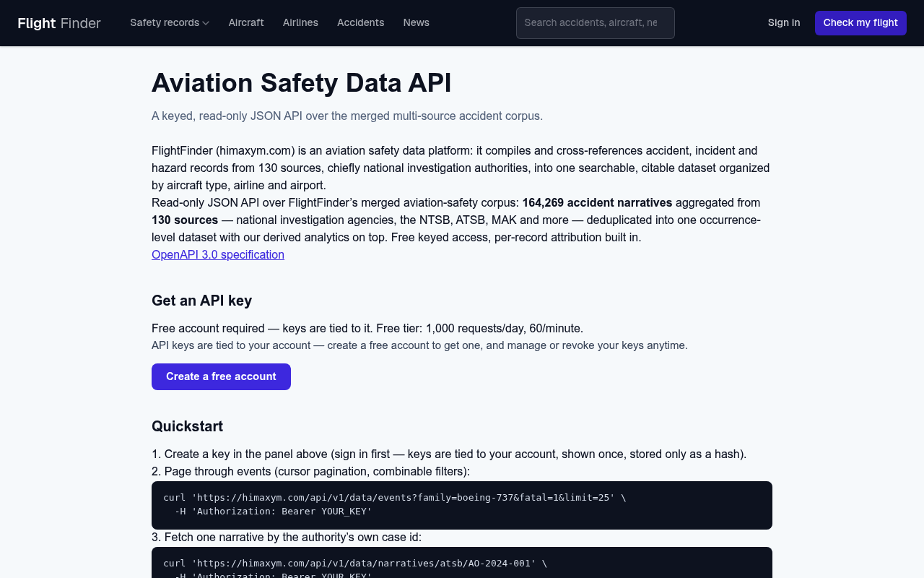Go to the Aircraft menu item
Screen dimensions: 924x578
(x=246, y=22)
